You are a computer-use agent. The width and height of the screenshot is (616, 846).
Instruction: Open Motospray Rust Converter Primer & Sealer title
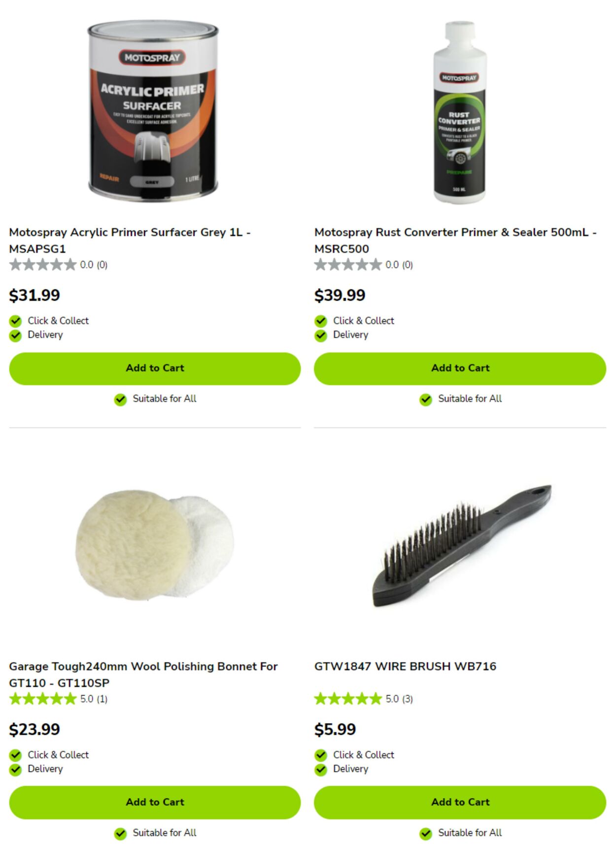click(x=456, y=240)
